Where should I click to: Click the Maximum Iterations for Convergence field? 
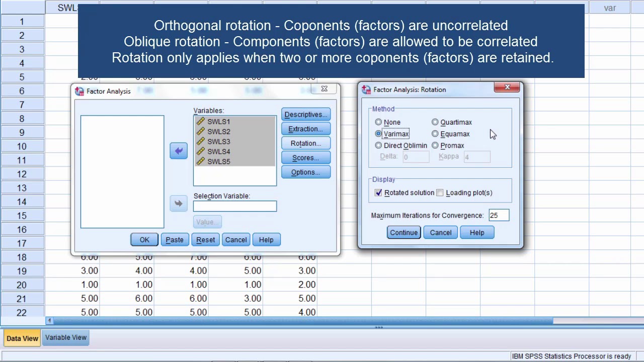pos(498,215)
